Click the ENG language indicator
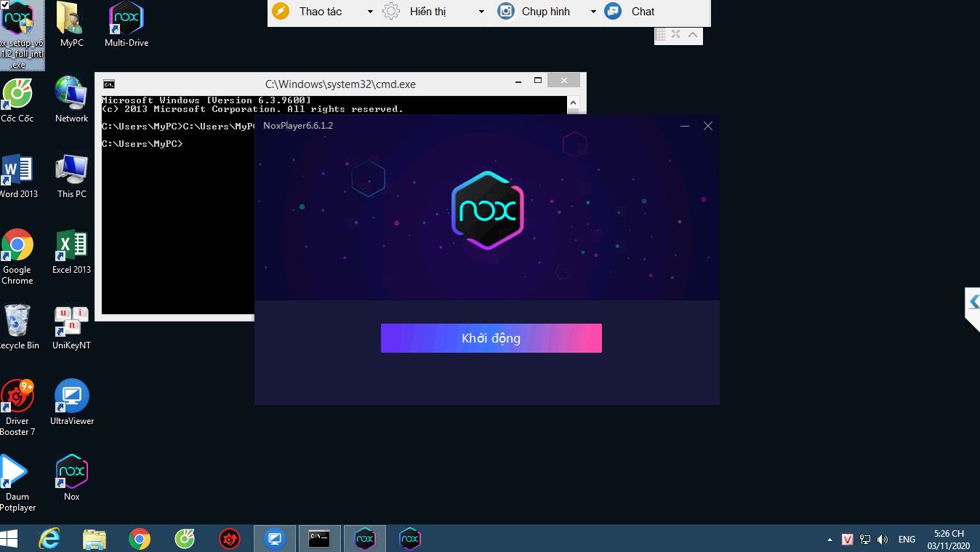Image resolution: width=980 pixels, height=552 pixels. (x=907, y=540)
